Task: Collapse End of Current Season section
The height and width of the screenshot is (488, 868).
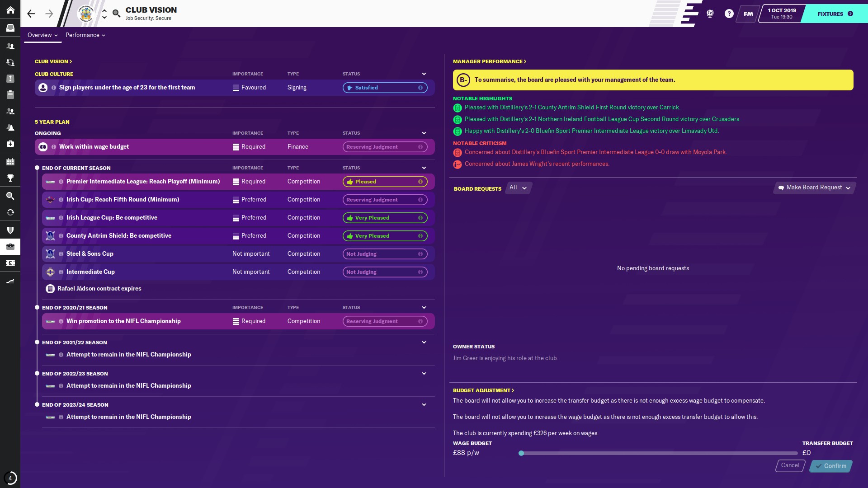Action: pos(424,168)
